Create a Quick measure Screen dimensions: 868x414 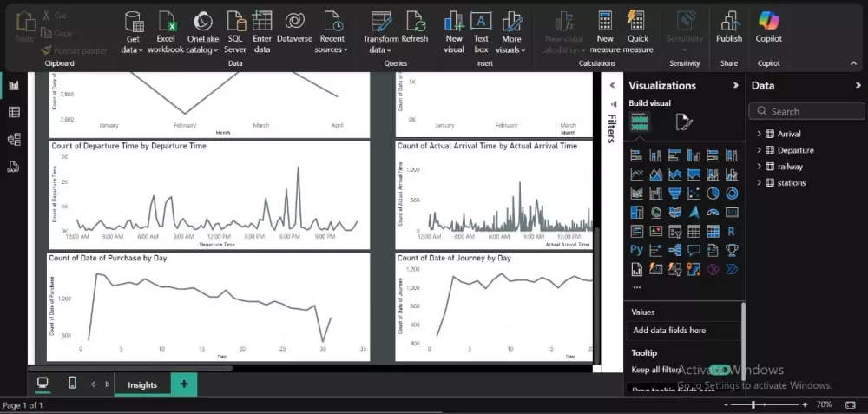click(x=638, y=33)
